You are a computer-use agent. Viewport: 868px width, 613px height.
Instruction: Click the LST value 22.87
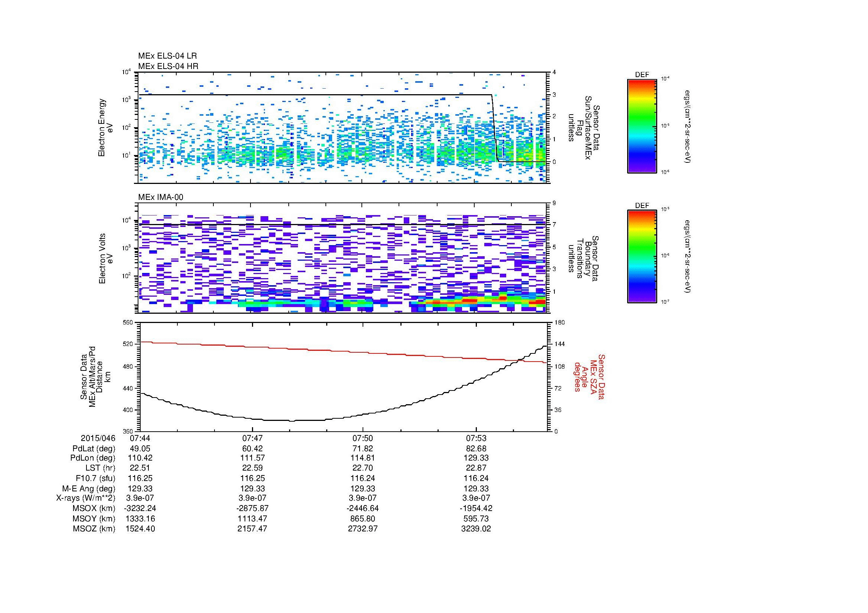(476, 468)
